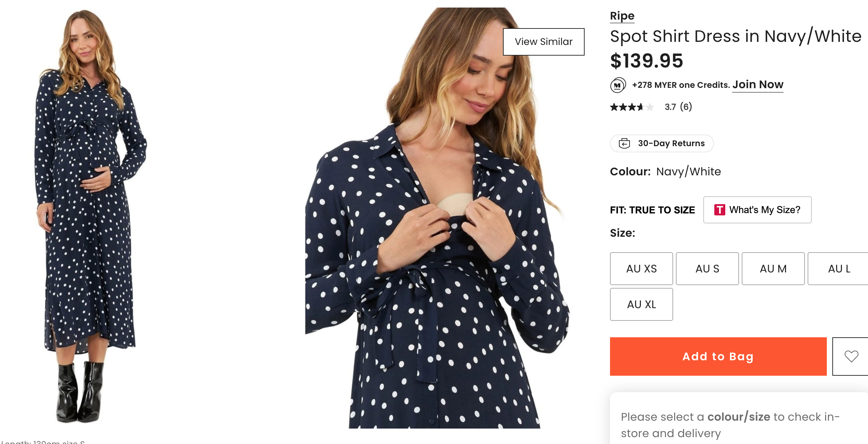The height and width of the screenshot is (444, 868).
Task: Select size AU S
Action: point(707,269)
